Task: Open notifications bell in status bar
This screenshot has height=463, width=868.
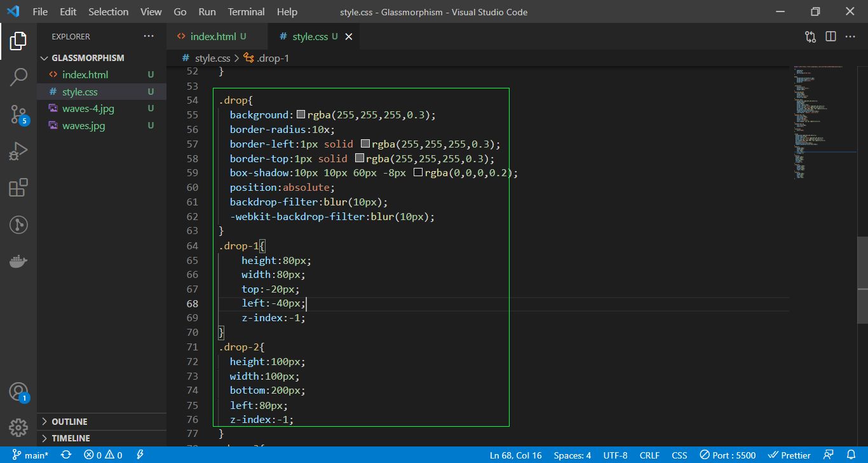Action: [851, 455]
